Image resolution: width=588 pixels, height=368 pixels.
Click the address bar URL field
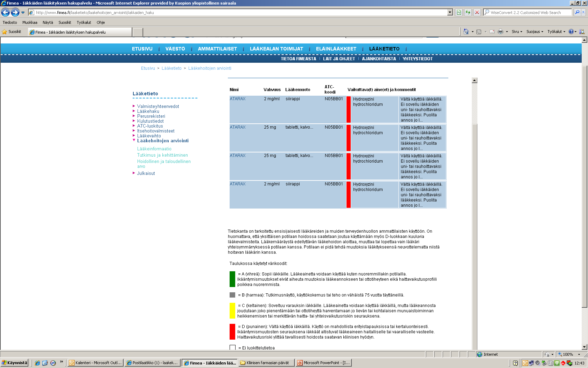pos(238,13)
